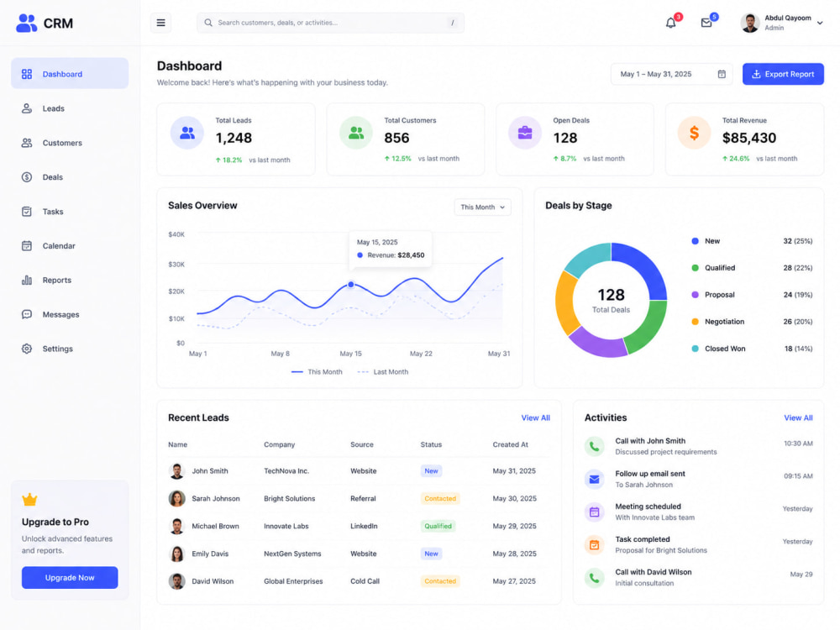Expand the user account chevron
This screenshot has width=840, height=630.
[820, 23]
